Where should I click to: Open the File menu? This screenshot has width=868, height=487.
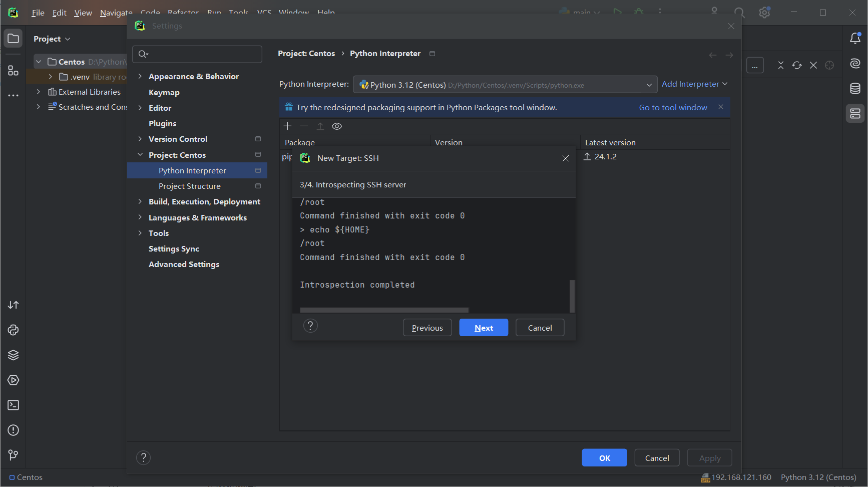point(38,13)
